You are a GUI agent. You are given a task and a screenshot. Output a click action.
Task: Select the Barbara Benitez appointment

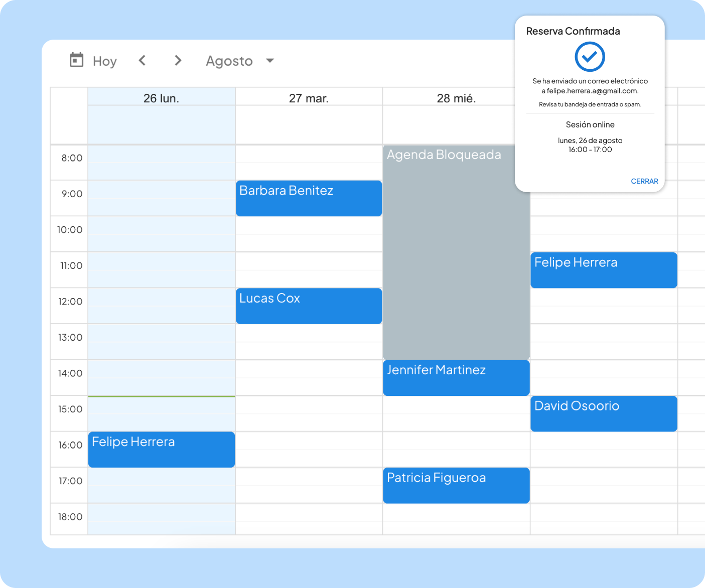[x=309, y=198]
